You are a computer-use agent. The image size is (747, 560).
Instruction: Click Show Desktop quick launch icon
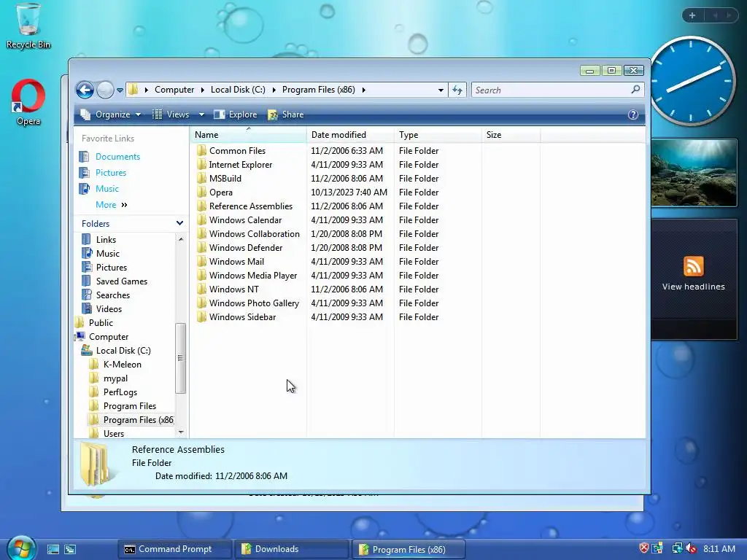[x=53, y=550]
